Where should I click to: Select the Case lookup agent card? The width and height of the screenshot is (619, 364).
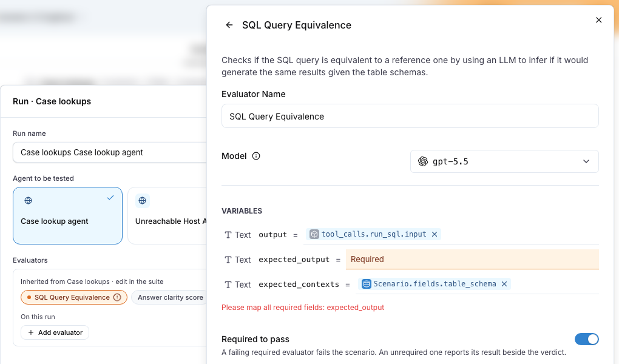pos(67,215)
